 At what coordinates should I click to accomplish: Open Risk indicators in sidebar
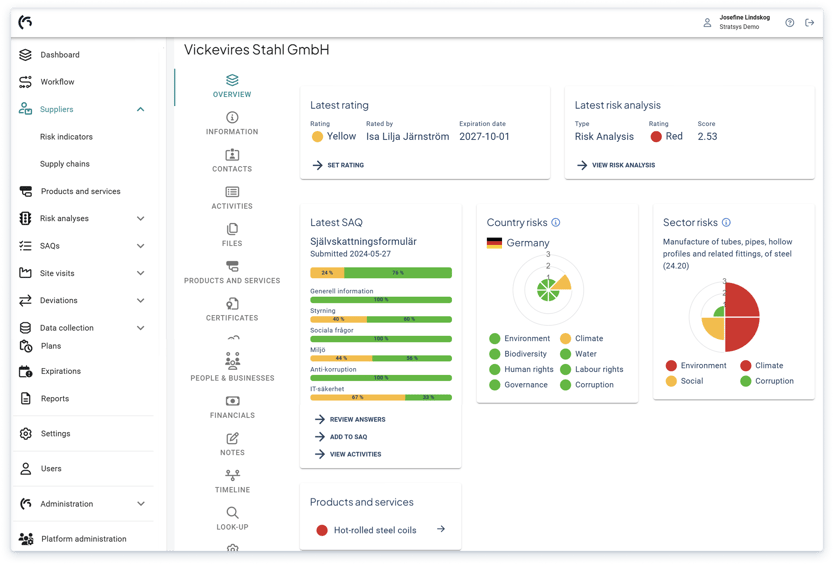click(x=66, y=137)
